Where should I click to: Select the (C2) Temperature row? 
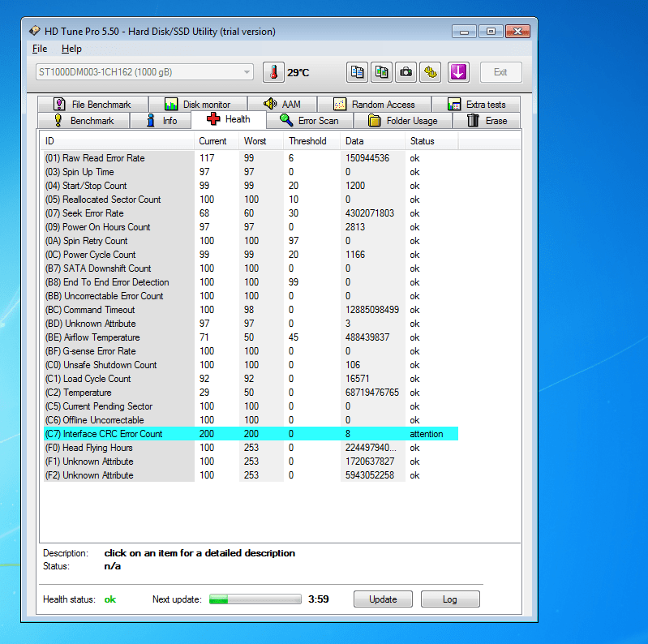251,393
